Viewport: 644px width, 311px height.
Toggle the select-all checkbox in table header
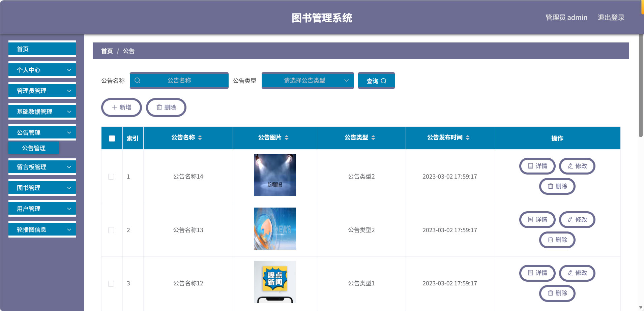112,138
